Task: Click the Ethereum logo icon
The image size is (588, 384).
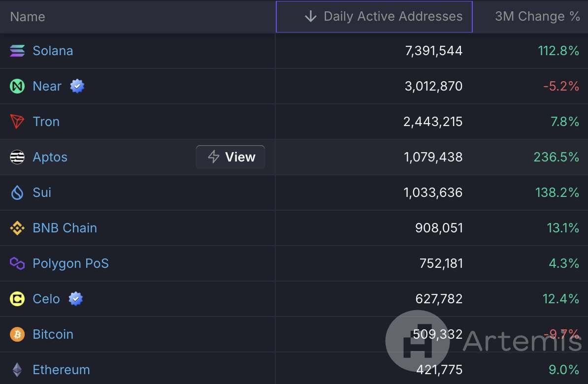Action: (16, 370)
